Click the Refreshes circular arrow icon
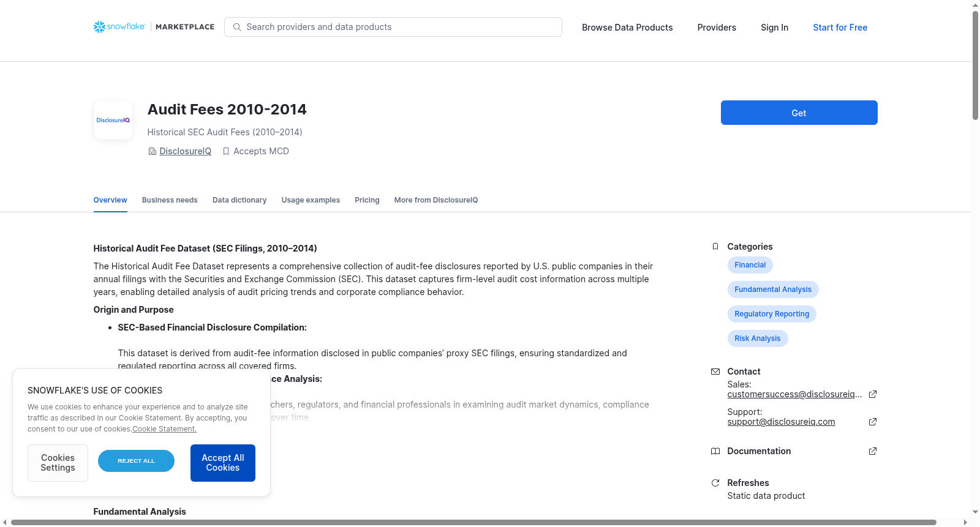The image size is (980, 527). [x=715, y=483]
